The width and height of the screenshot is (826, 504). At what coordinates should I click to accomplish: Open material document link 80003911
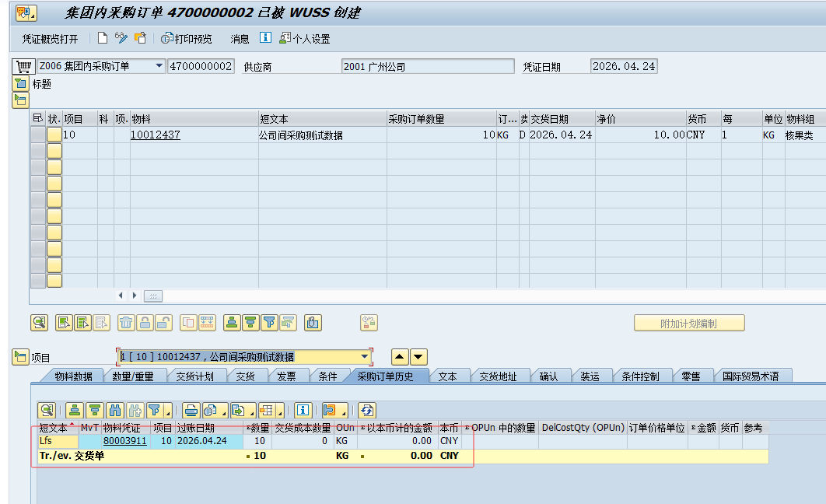pos(124,441)
